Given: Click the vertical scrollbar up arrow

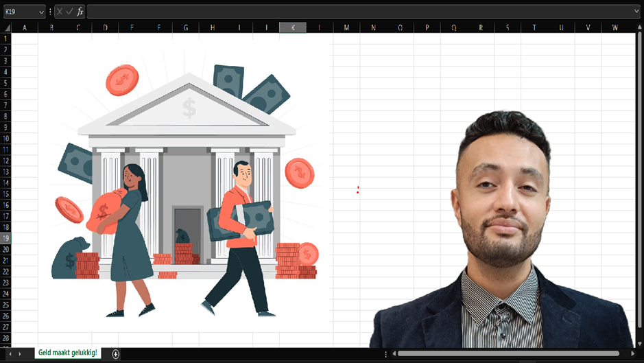Looking at the screenshot, I should (640, 27).
